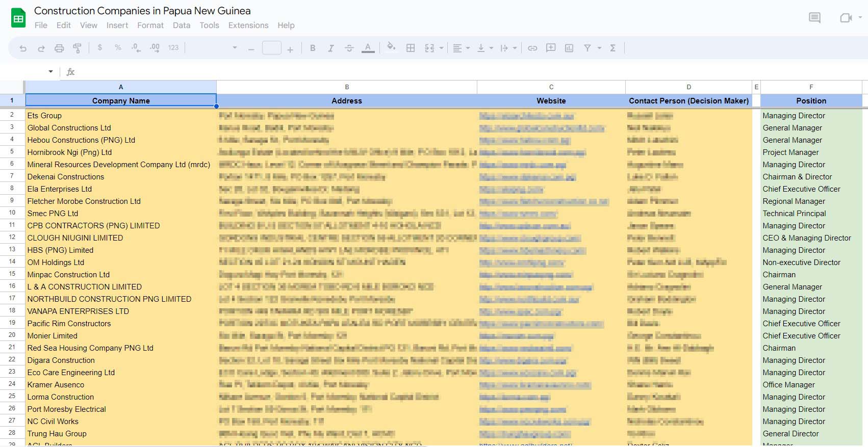Expand the text rotation dropdown arrow
The width and height of the screenshot is (868, 447).
pos(515,48)
